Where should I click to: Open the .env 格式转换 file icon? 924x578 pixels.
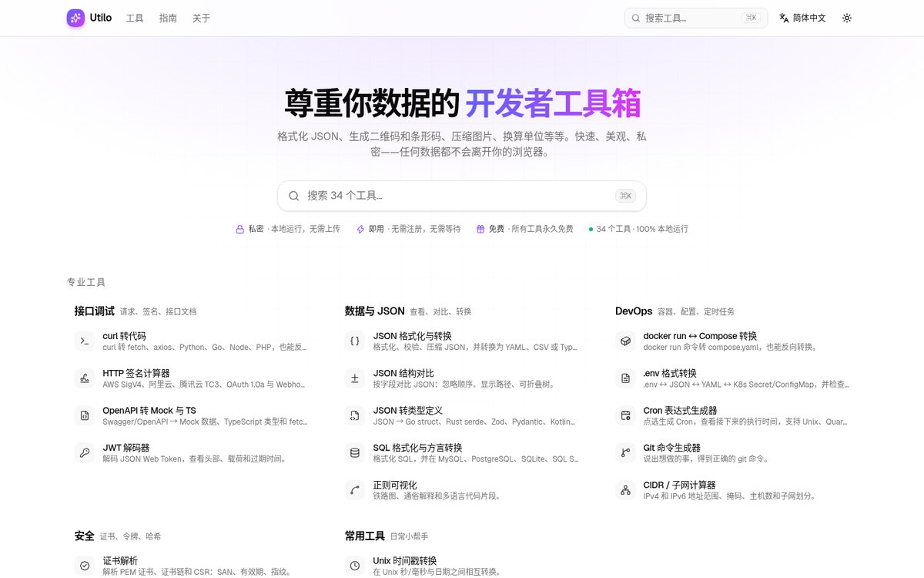click(x=625, y=378)
